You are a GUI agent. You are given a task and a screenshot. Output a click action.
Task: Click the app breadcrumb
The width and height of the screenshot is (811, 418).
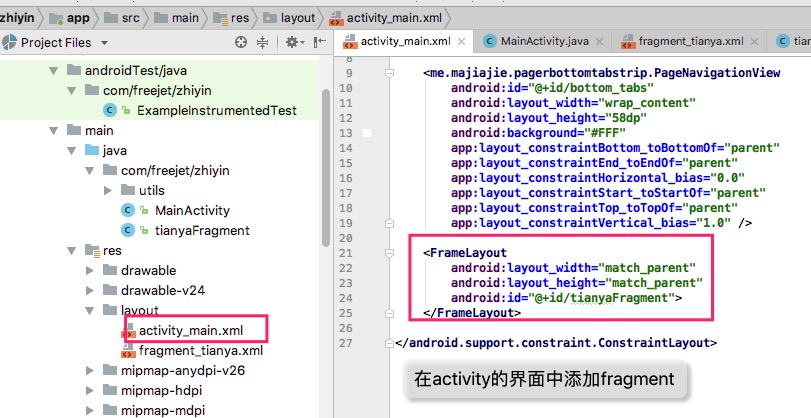pyautogui.click(x=70, y=18)
